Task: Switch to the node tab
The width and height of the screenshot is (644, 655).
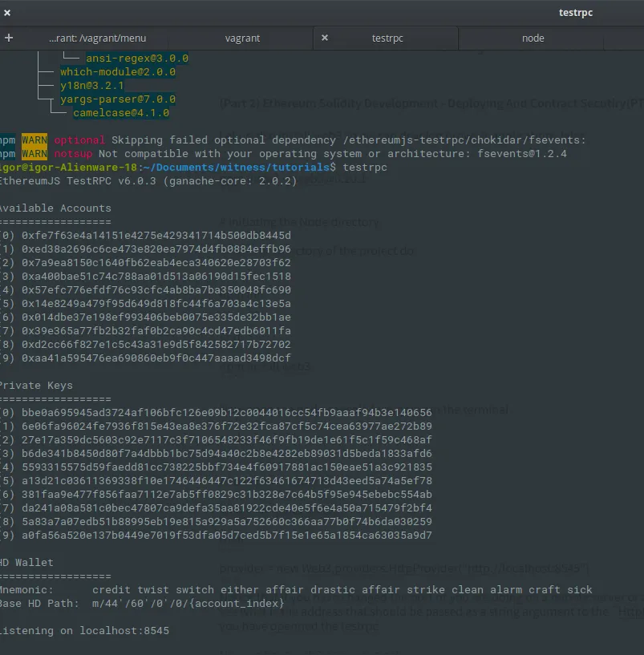Action: tap(533, 38)
